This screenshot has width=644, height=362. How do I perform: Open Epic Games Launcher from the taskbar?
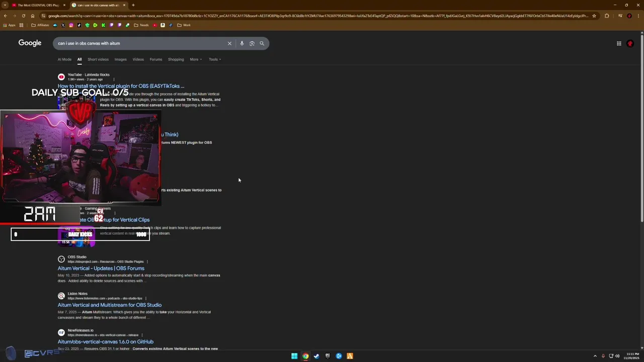(328, 356)
